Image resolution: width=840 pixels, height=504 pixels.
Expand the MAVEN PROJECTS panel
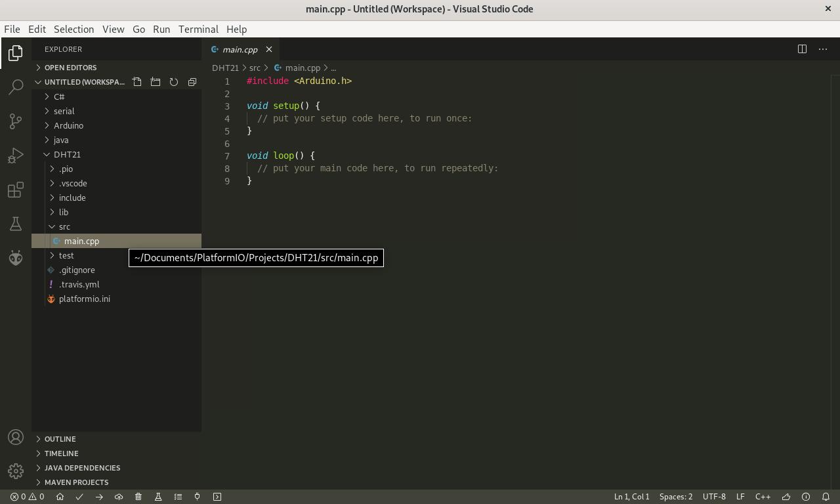(x=116, y=482)
